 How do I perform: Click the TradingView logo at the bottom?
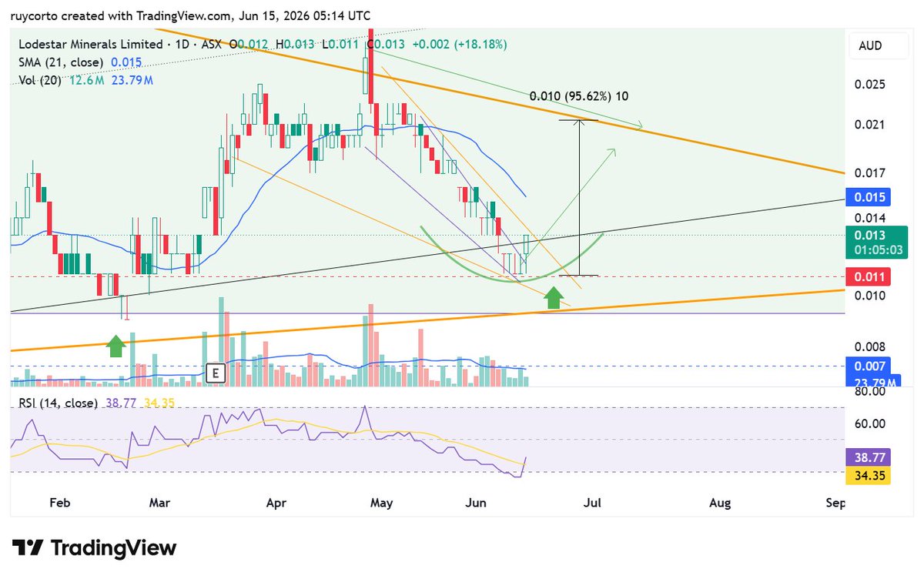(95, 548)
